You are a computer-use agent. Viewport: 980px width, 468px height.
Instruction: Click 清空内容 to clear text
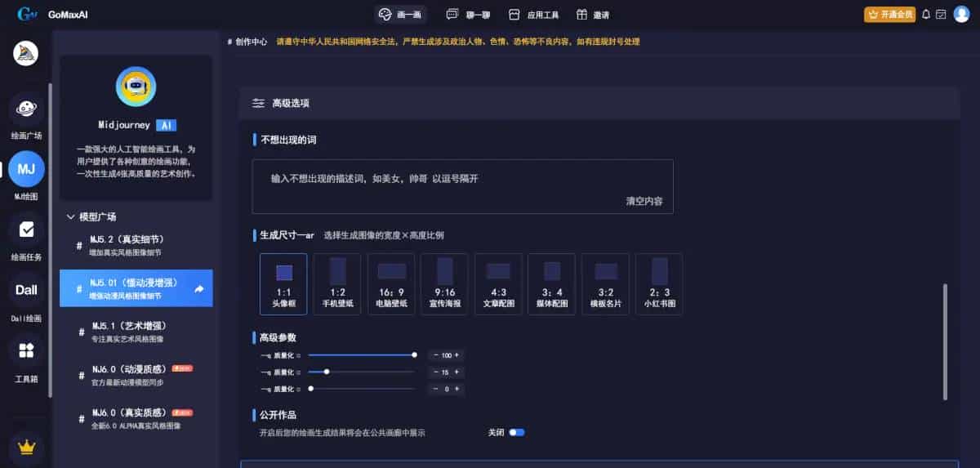pos(644,200)
